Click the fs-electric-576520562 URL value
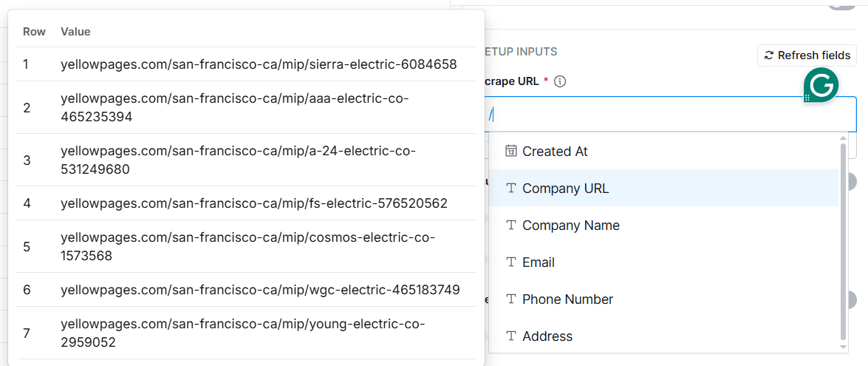 (x=253, y=203)
